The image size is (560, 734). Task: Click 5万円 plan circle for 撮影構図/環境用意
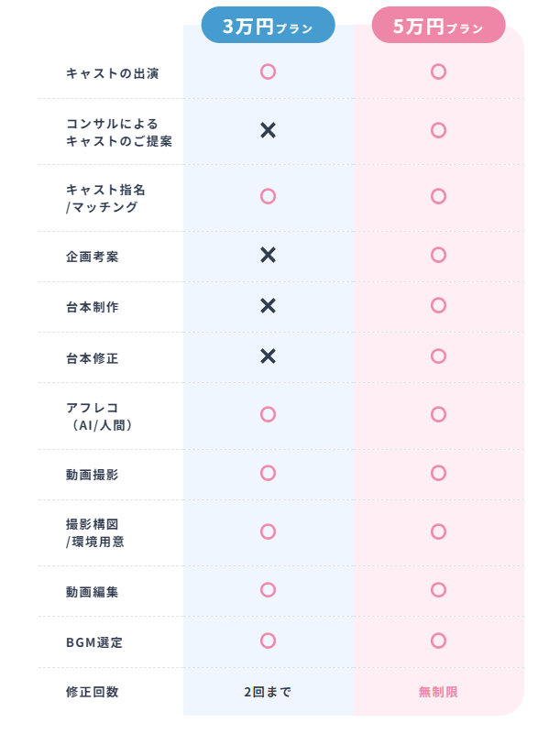point(438,531)
